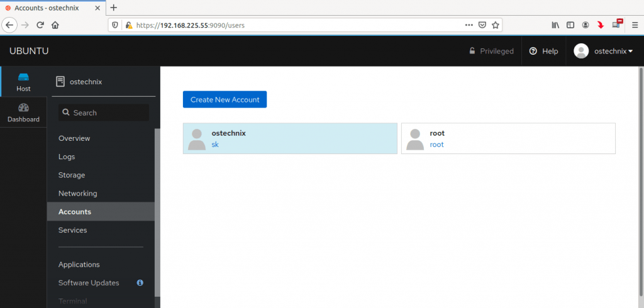Image resolution: width=644 pixels, height=308 pixels.
Task: Select Networking in the sidebar
Action: click(77, 194)
